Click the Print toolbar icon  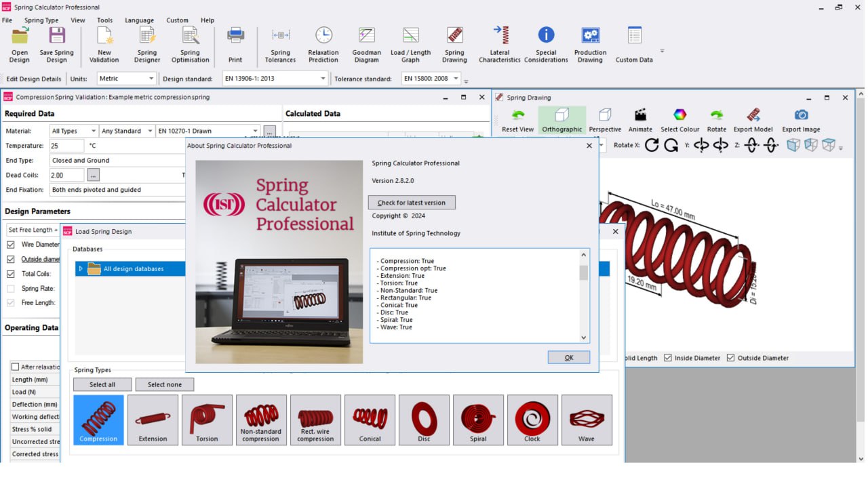235,45
